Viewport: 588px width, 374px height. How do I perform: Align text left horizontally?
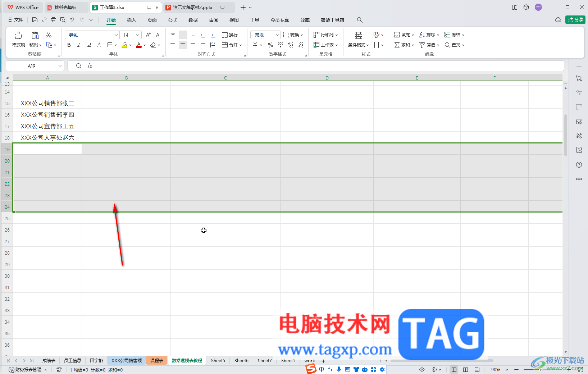pyautogui.click(x=173, y=45)
